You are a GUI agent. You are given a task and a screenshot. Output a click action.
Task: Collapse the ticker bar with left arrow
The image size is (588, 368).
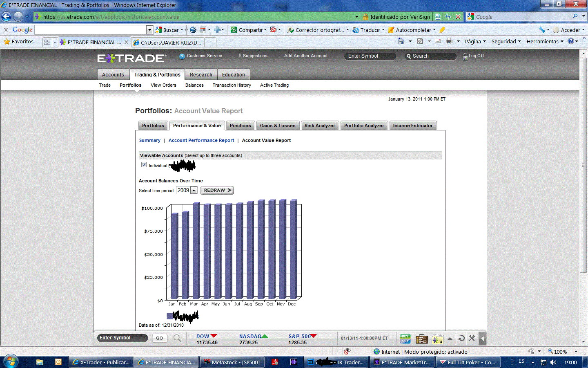click(x=483, y=338)
